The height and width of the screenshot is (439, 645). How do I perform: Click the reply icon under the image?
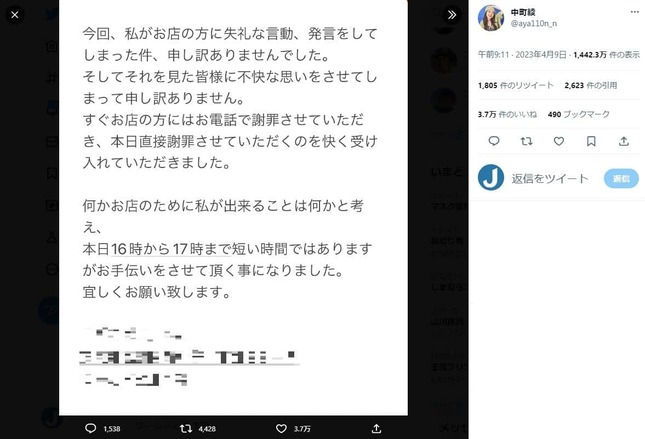point(90,428)
